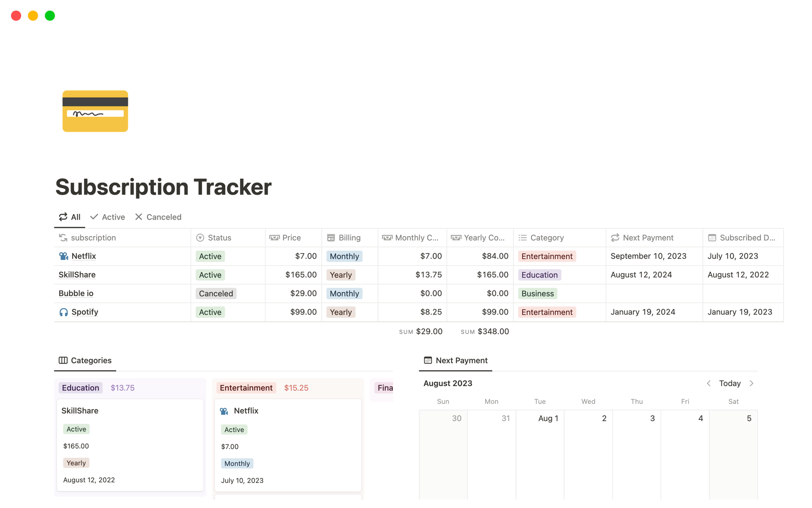This screenshot has width=812, height=508.
Task: Click the headphones icon next to Spotify
Action: [x=63, y=312]
